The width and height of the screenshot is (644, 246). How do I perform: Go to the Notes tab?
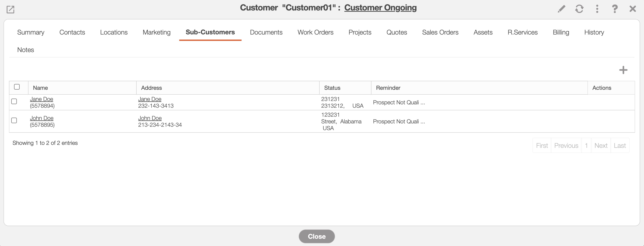[25, 50]
